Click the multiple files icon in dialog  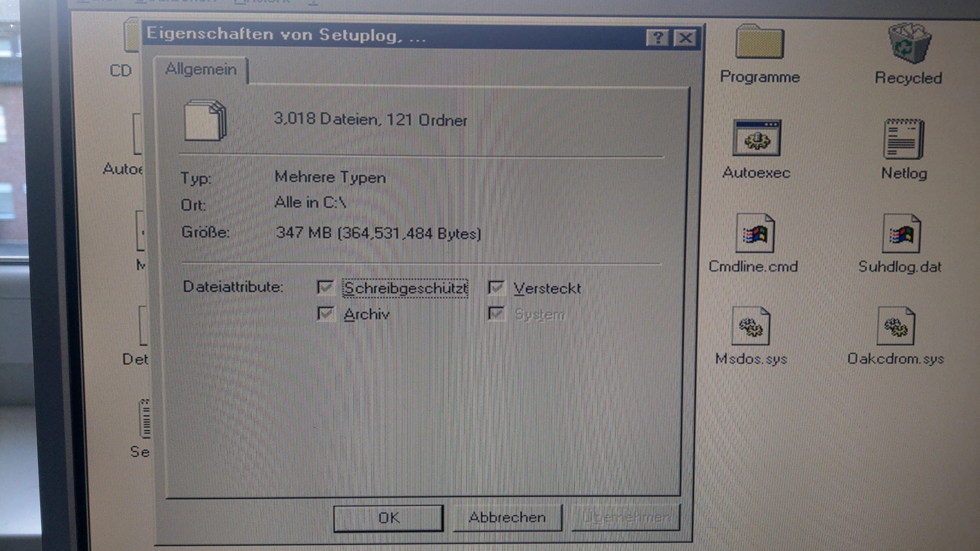click(x=205, y=120)
